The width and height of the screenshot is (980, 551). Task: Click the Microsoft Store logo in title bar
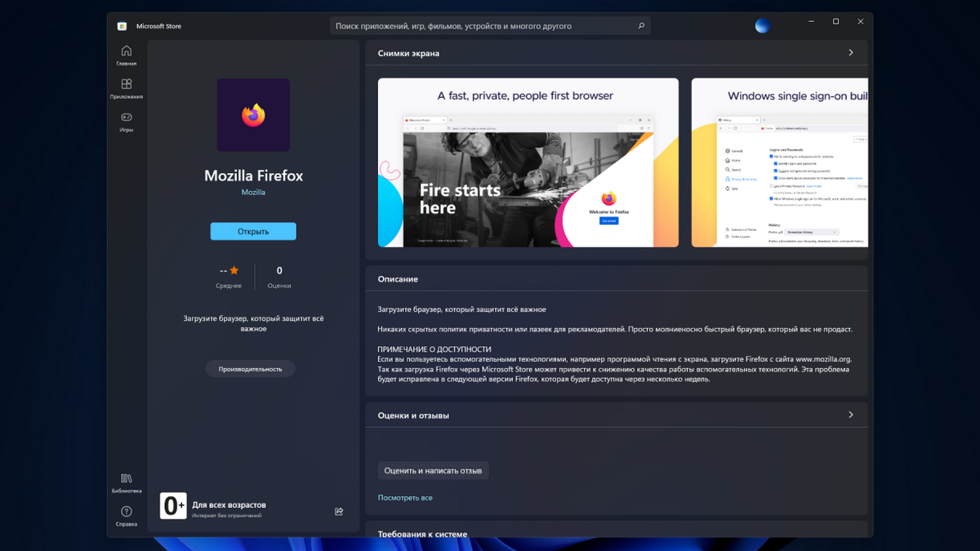(122, 26)
